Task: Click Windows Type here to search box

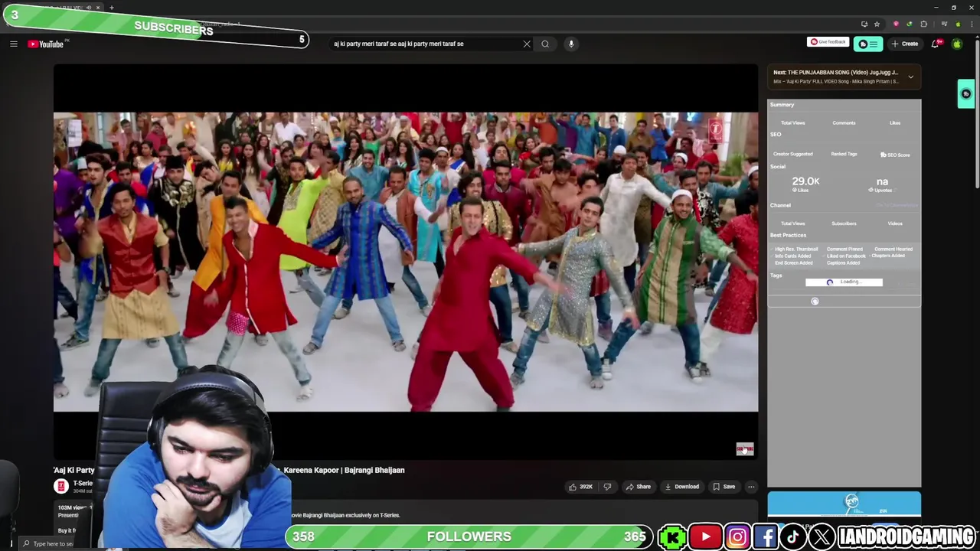Action: (x=46, y=544)
